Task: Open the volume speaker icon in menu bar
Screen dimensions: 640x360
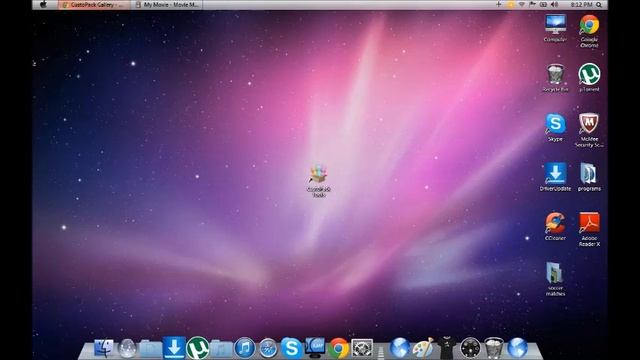Action: (554, 5)
